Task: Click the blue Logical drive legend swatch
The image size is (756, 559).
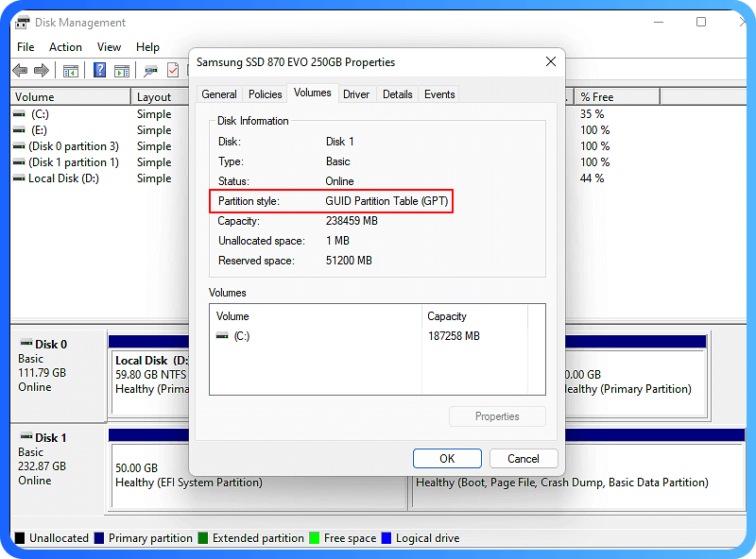Action: click(387, 538)
